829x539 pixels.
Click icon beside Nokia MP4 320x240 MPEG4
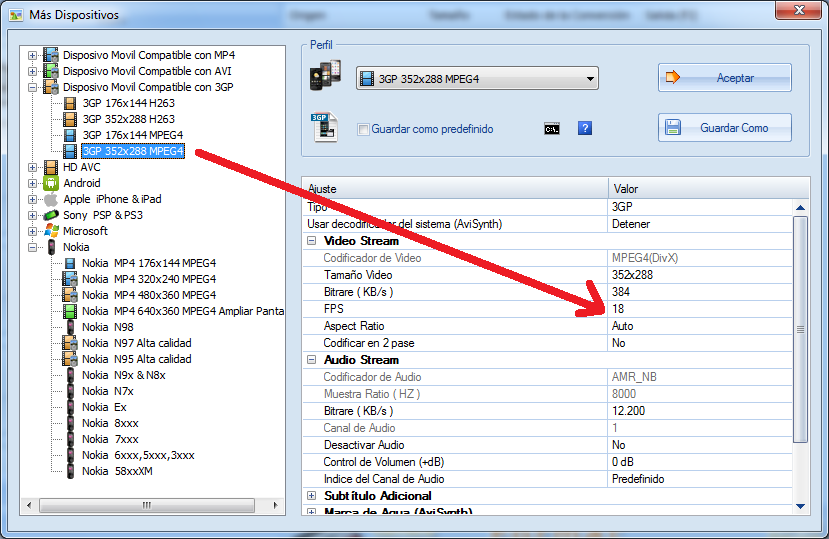(x=70, y=279)
